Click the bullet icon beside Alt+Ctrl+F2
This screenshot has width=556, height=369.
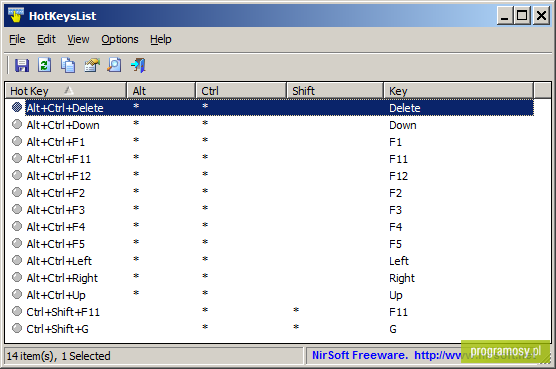pos(17,192)
